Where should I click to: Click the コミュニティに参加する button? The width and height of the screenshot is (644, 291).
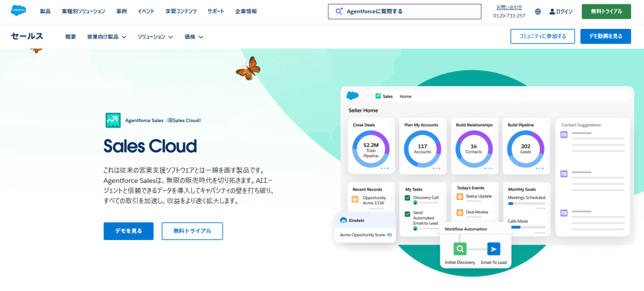[x=542, y=36]
